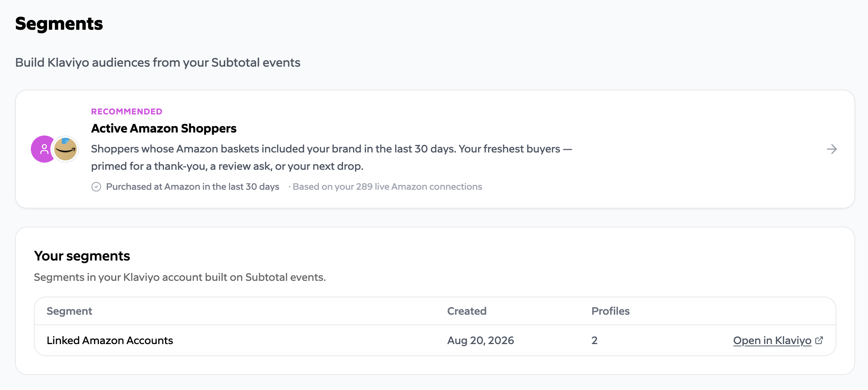
Task: Click the profiles count value 2
Action: pyautogui.click(x=594, y=340)
